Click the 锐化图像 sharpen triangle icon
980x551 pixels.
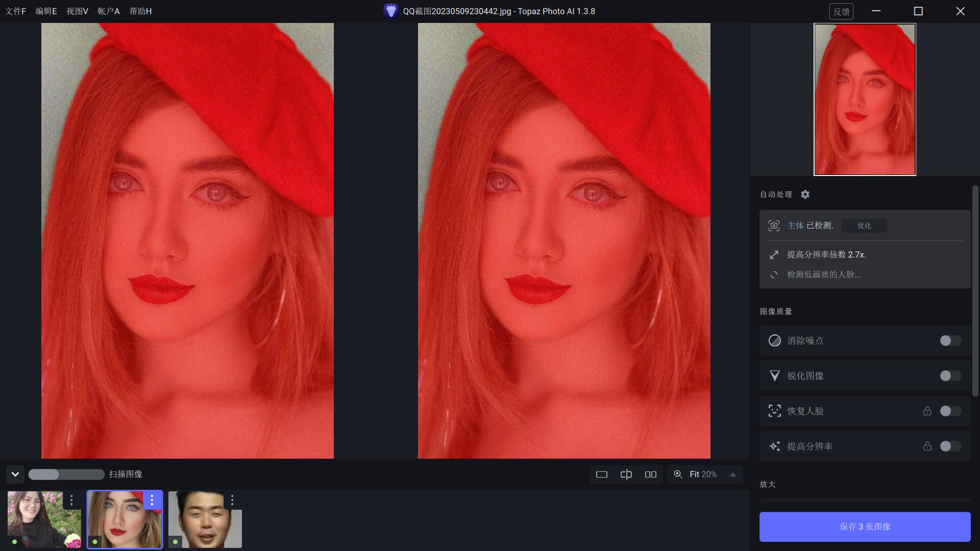774,376
